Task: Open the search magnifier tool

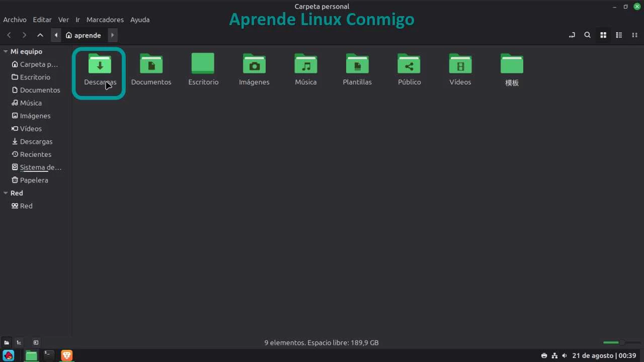Action: pyautogui.click(x=587, y=35)
